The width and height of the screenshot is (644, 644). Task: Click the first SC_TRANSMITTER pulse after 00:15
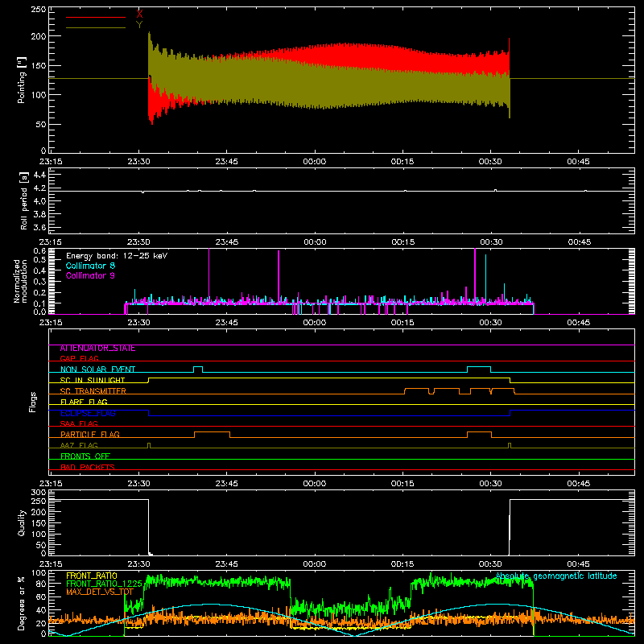pos(417,390)
